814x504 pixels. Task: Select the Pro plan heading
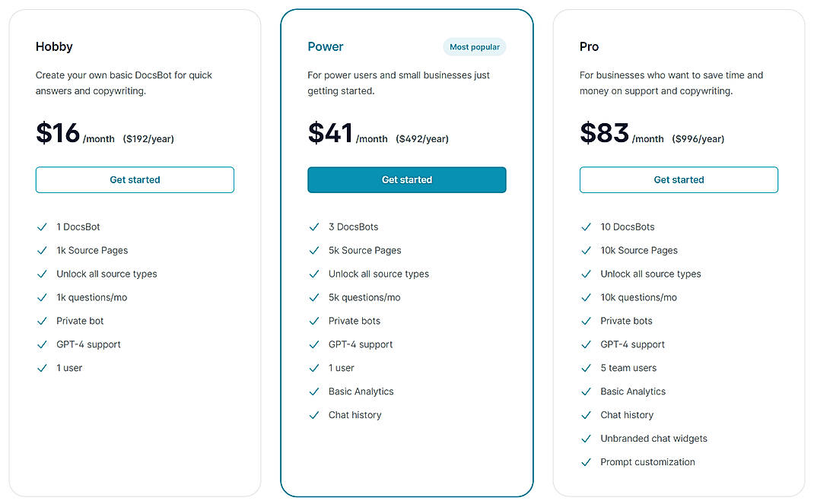pyautogui.click(x=589, y=46)
